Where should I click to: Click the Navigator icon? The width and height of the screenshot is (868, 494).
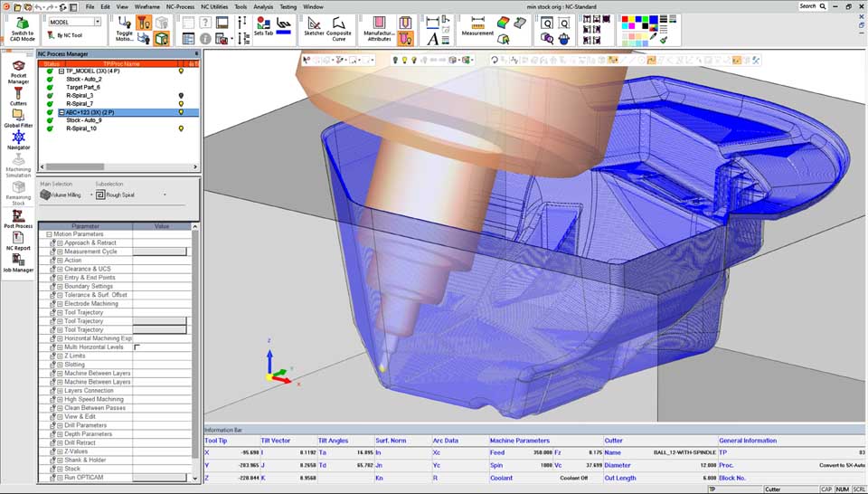point(18,138)
